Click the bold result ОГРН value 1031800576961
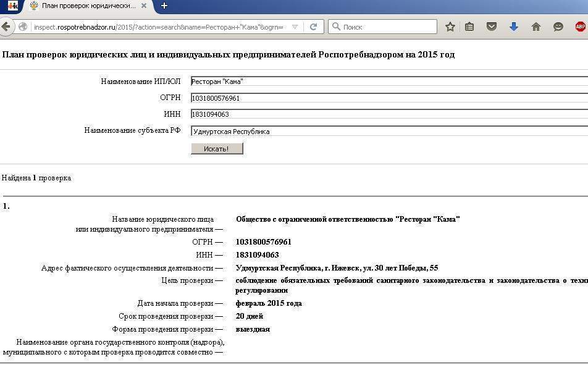Screen dimensions: 588x365 [x=264, y=242]
